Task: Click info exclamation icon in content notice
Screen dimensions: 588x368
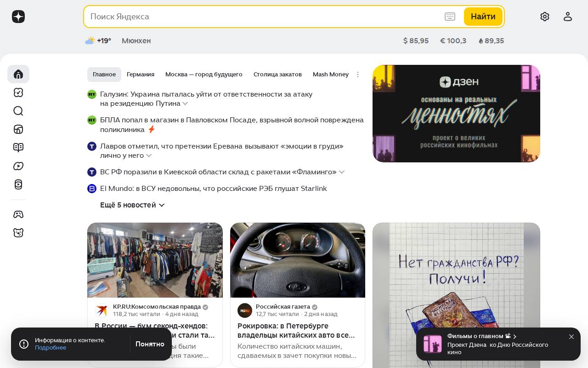Action: tap(24, 344)
